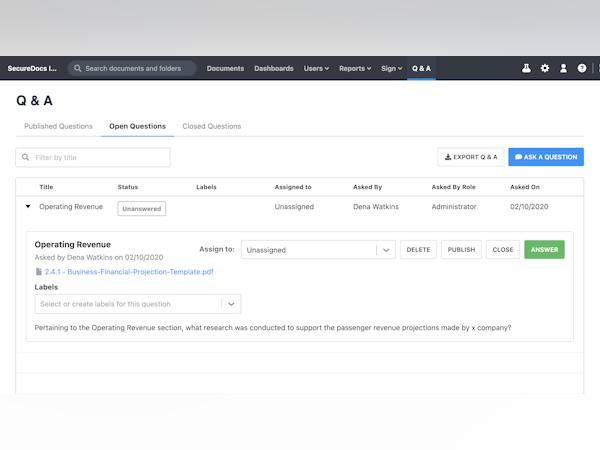
Task: Switch to the Published Questions tab
Action: click(x=58, y=126)
